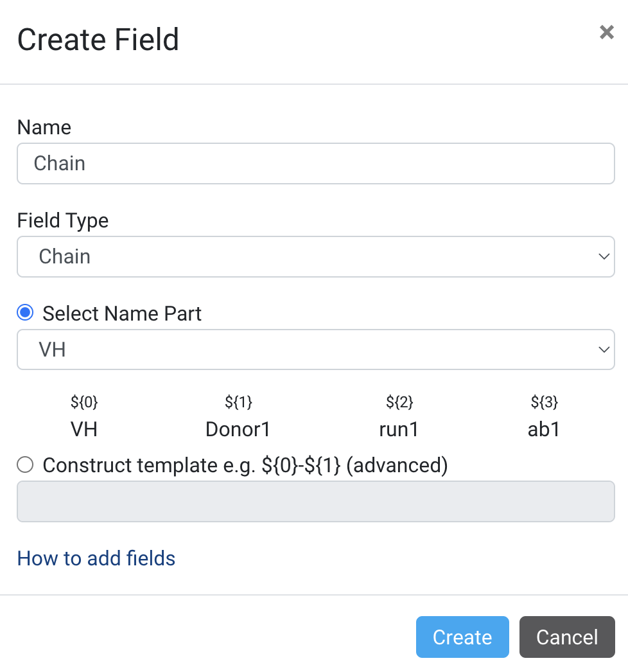Image resolution: width=628 pixels, height=672 pixels.
Task: Open the name part dropdown showing VH
Action: (x=316, y=349)
